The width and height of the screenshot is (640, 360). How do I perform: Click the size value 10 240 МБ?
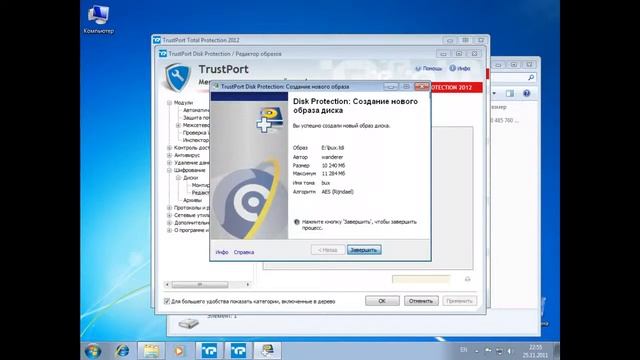pyautogui.click(x=333, y=166)
